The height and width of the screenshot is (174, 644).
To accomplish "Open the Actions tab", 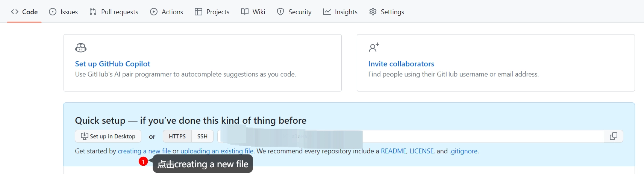I will click(167, 12).
